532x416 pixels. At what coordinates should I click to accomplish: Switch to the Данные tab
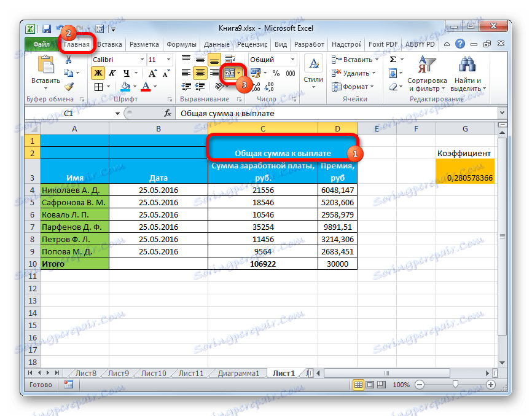216,44
